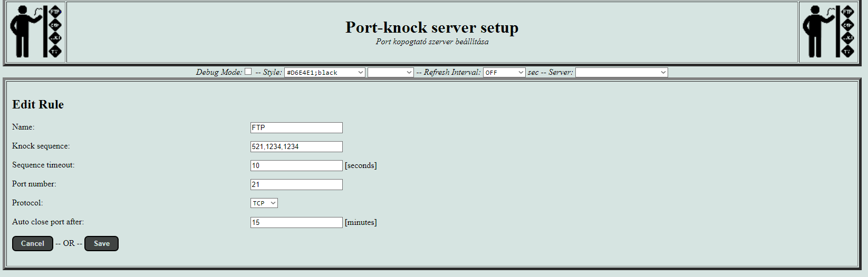Save the edited rule
868x277 pixels.
[x=101, y=243]
